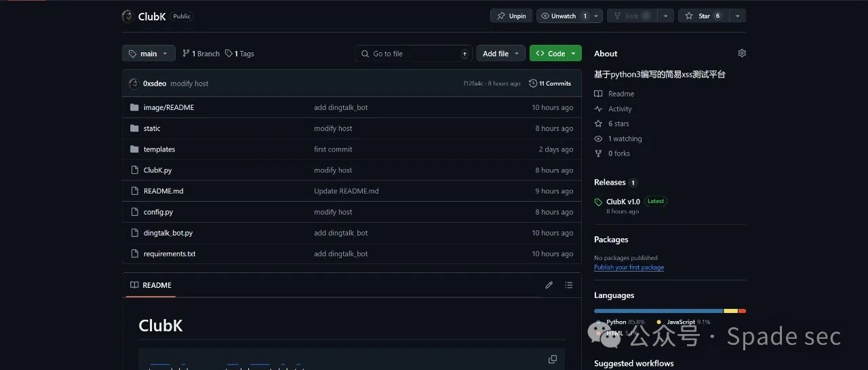Open the Activity link in About

(x=613, y=109)
